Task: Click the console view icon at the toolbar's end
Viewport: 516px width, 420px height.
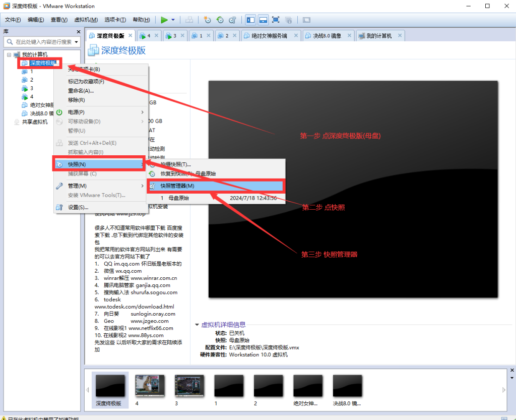Action: click(x=306, y=20)
